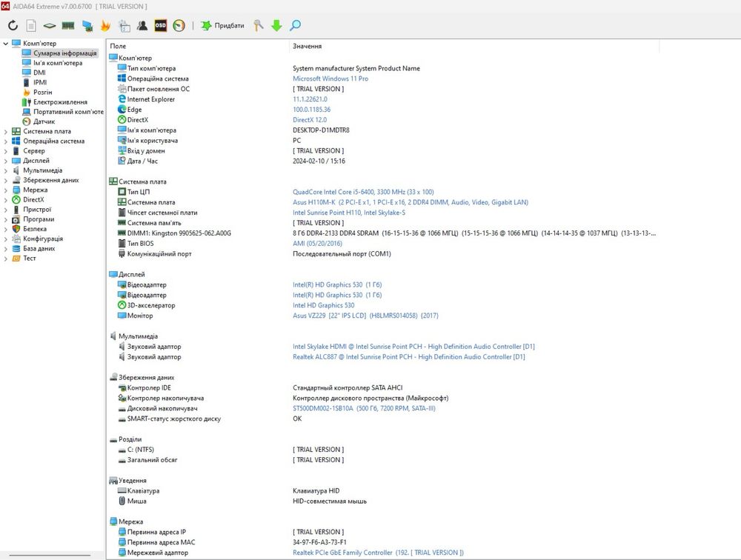The height and width of the screenshot is (560, 741).
Task: Select Сумарна інформація in the tree
Action: coord(64,53)
